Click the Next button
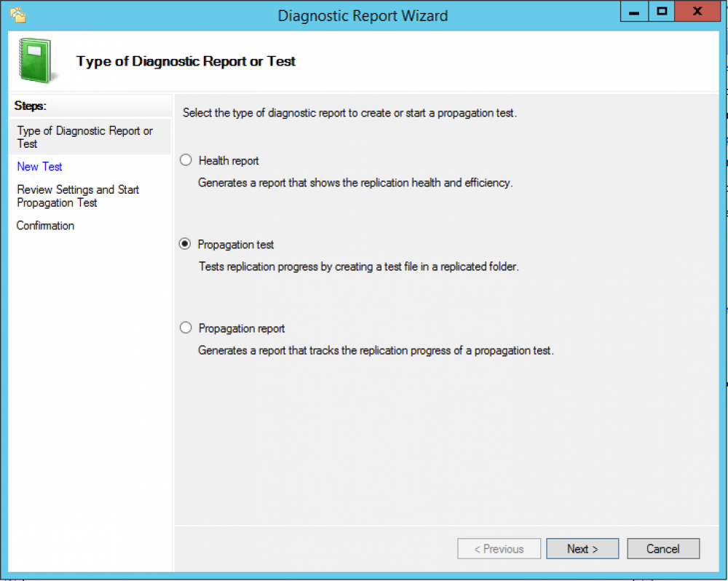Screen dimensions: 728x581 [x=582, y=548]
